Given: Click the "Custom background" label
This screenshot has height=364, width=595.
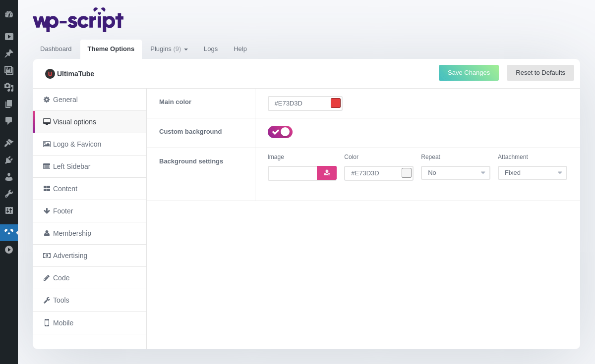Looking at the screenshot, I should click(x=190, y=131).
